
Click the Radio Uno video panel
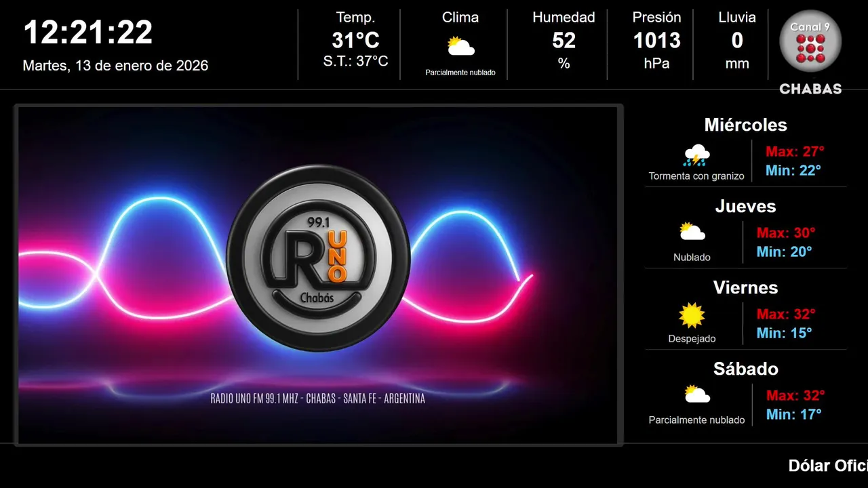[x=318, y=275]
